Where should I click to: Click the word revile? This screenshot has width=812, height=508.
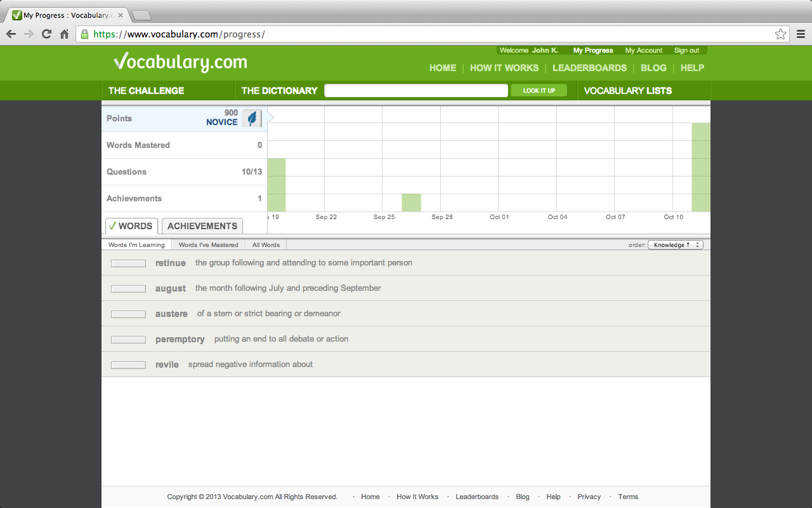click(167, 364)
